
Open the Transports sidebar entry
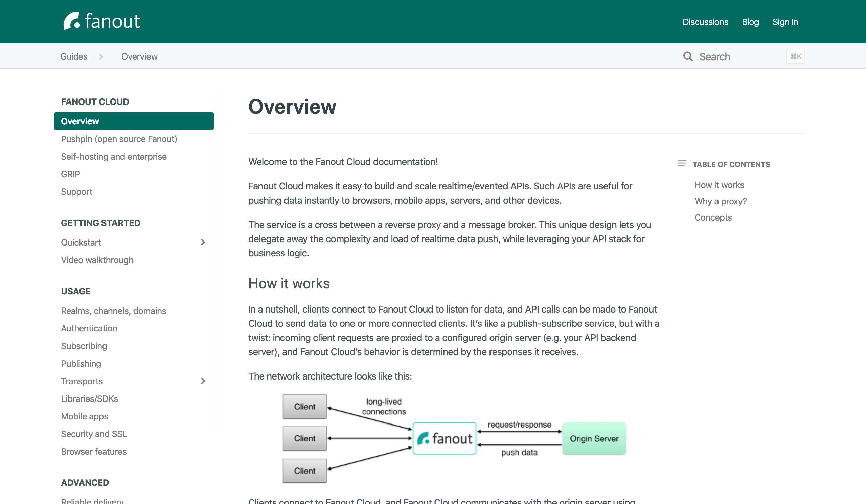pos(82,381)
